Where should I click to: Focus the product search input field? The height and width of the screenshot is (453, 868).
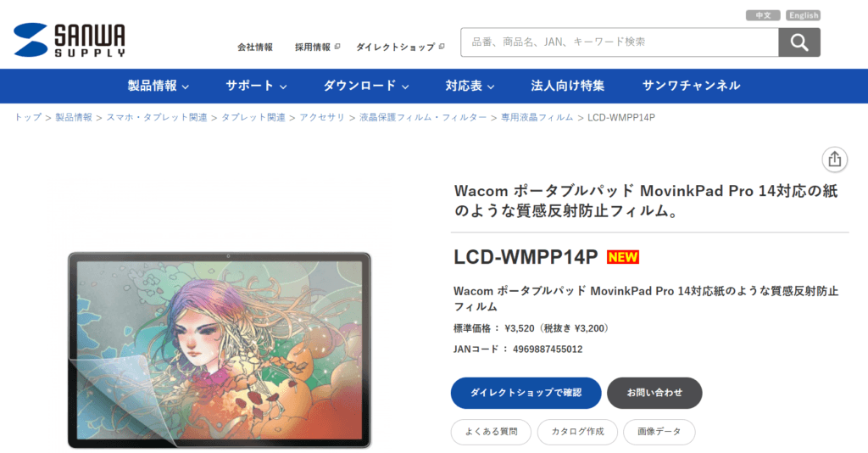(620, 42)
